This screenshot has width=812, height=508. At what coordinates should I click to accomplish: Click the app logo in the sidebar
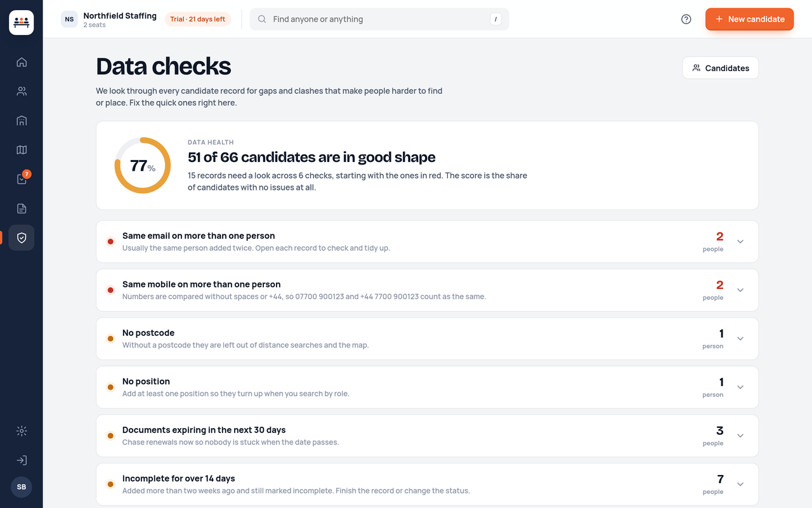(x=22, y=22)
